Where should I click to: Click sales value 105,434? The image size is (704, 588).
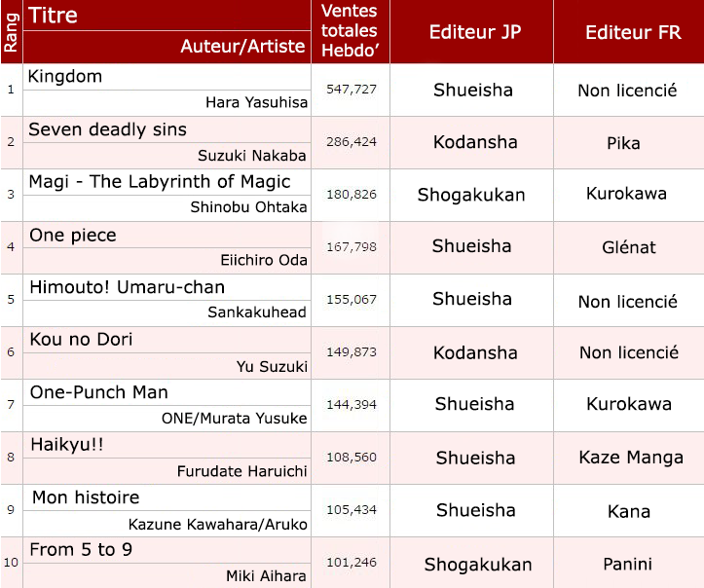point(352,509)
